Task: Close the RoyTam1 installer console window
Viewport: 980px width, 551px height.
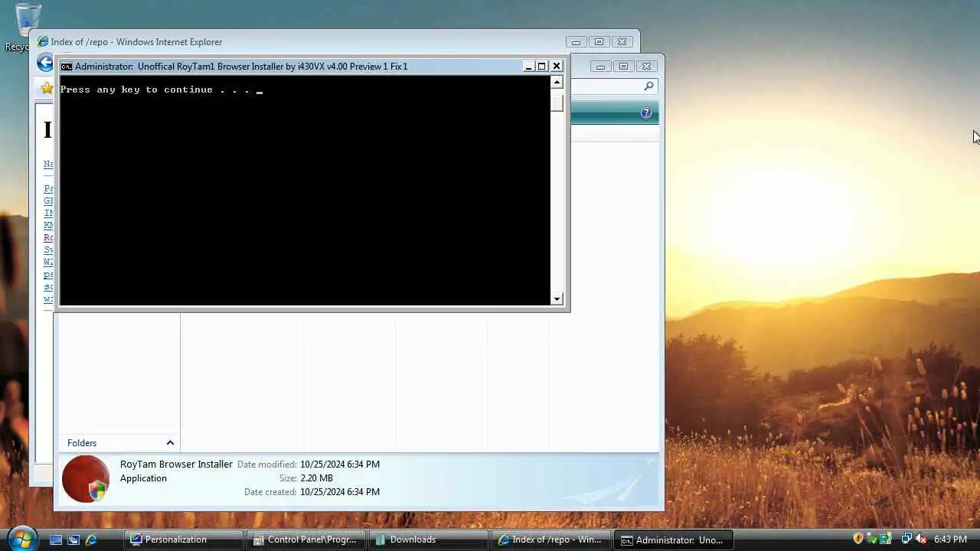Action: (557, 67)
